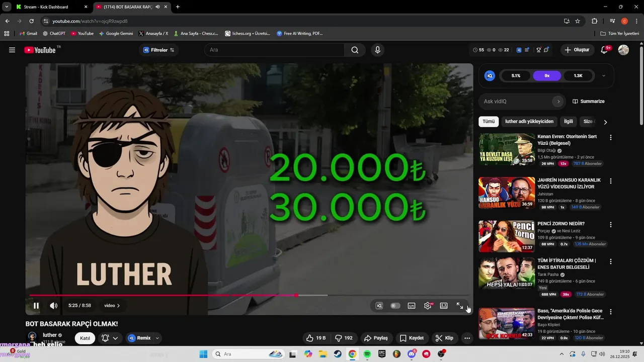Screen dimensions: 644x362
Task: Click the Summarize button
Action: tap(589, 102)
